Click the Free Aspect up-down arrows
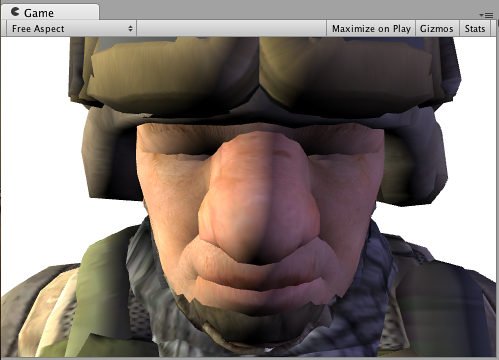This screenshot has width=499, height=360. tap(130, 29)
